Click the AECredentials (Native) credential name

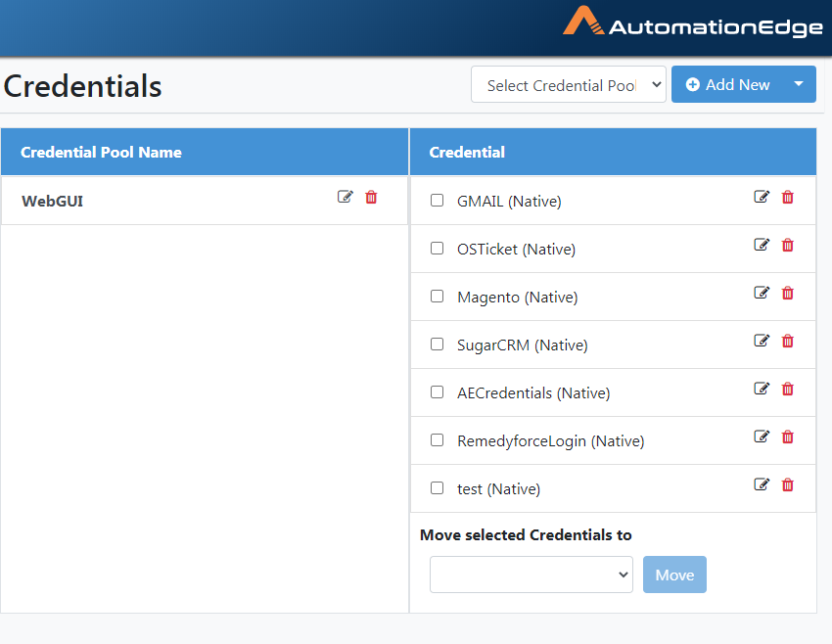click(x=533, y=393)
